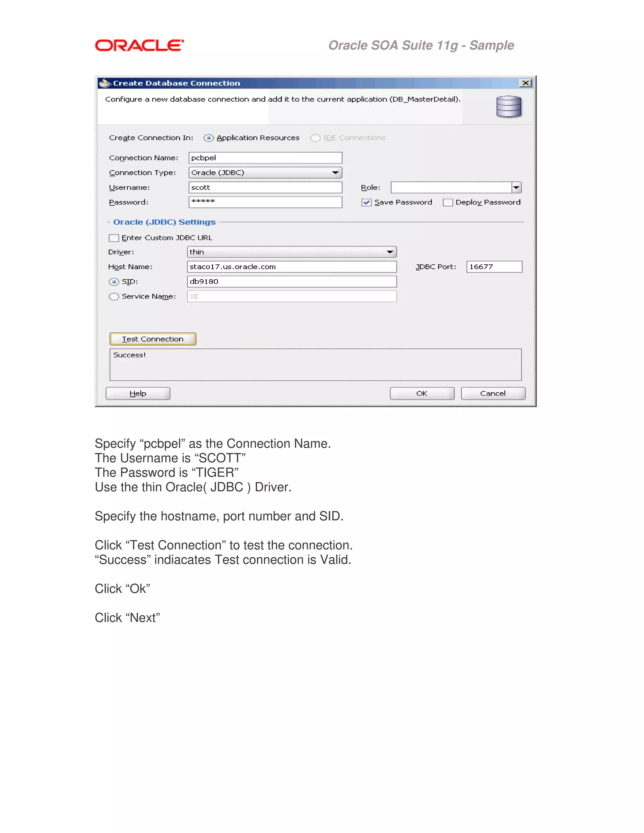
Task: Click the Connection Name field with pcbpel
Action: tap(265, 157)
